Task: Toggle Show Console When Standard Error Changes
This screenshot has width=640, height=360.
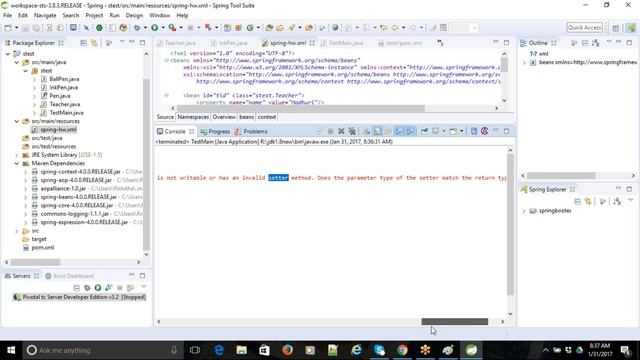Action: (410, 131)
